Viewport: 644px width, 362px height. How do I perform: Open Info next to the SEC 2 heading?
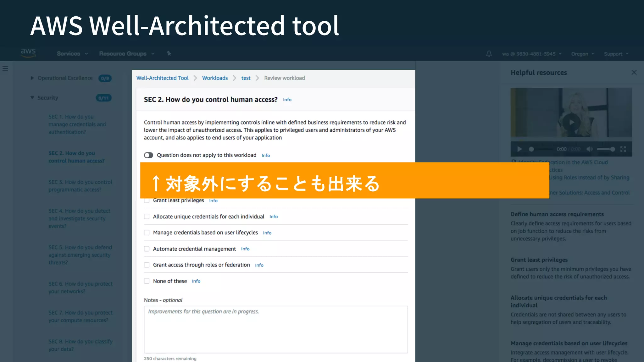click(x=287, y=100)
